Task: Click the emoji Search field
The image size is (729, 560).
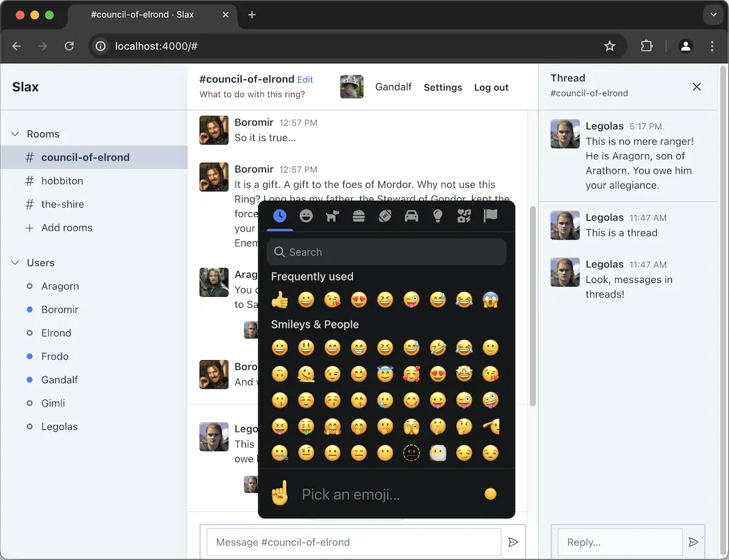Action: 386,252
